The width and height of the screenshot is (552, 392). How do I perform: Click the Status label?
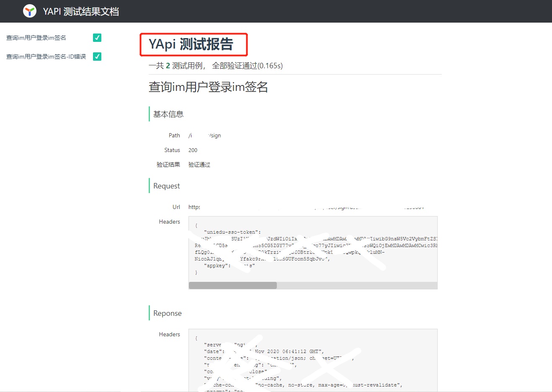[x=172, y=150]
